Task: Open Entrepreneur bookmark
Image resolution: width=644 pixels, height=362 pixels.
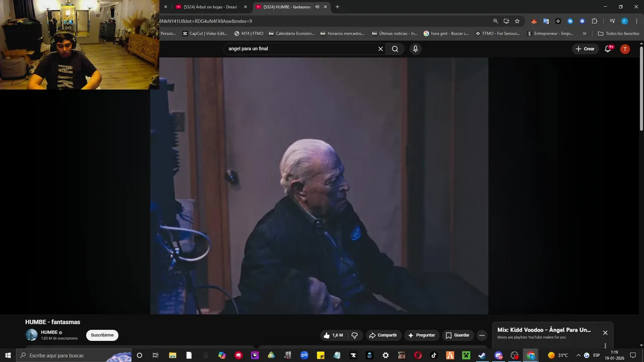Action: click(550, 34)
